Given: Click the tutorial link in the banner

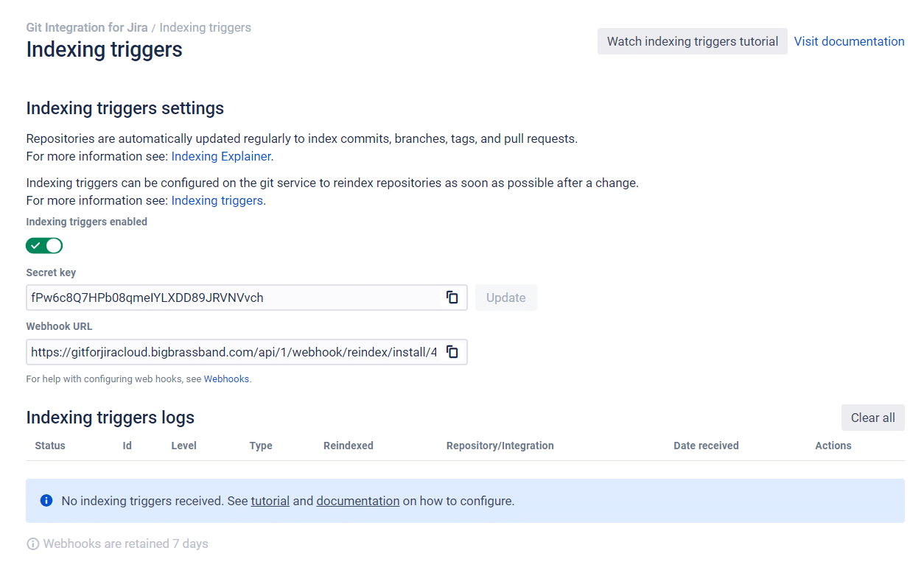Looking at the screenshot, I should pyautogui.click(x=270, y=501).
